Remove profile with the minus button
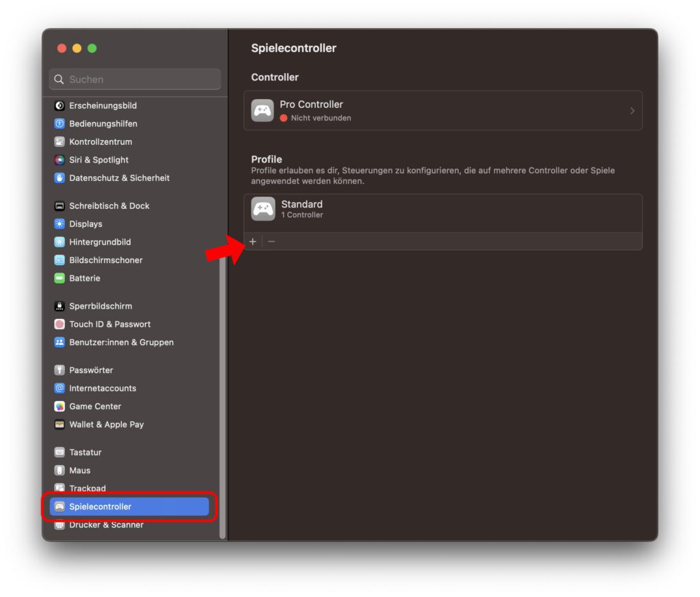The height and width of the screenshot is (597, 700). tap(271, 241)
